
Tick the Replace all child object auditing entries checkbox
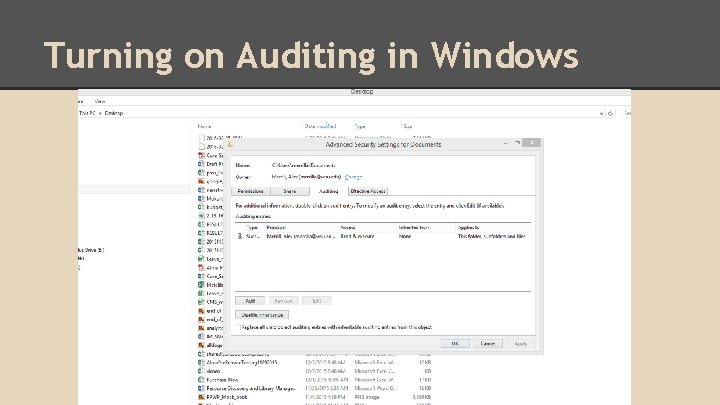[237, 327]
